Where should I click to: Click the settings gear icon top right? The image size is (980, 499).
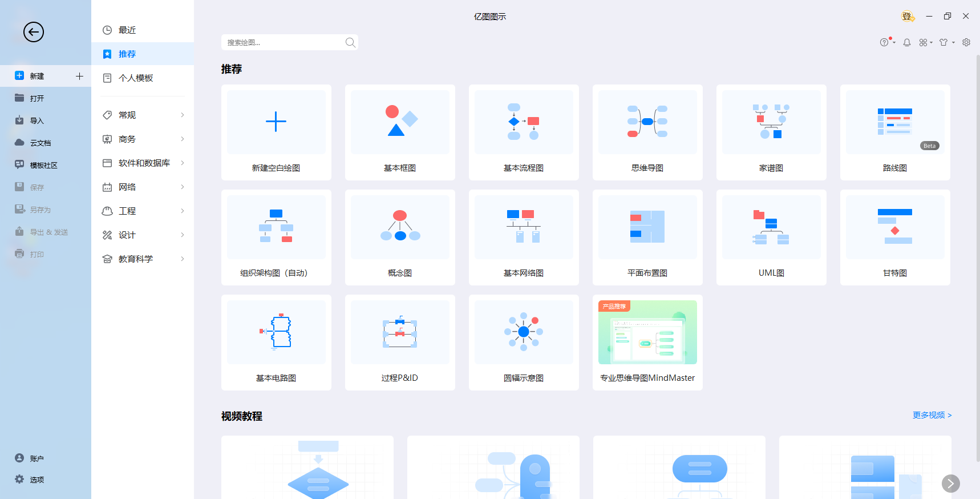966,42
